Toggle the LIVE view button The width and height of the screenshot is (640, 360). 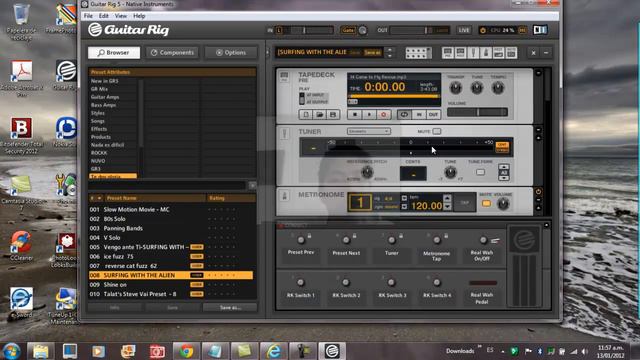click(x=464, y=30)
